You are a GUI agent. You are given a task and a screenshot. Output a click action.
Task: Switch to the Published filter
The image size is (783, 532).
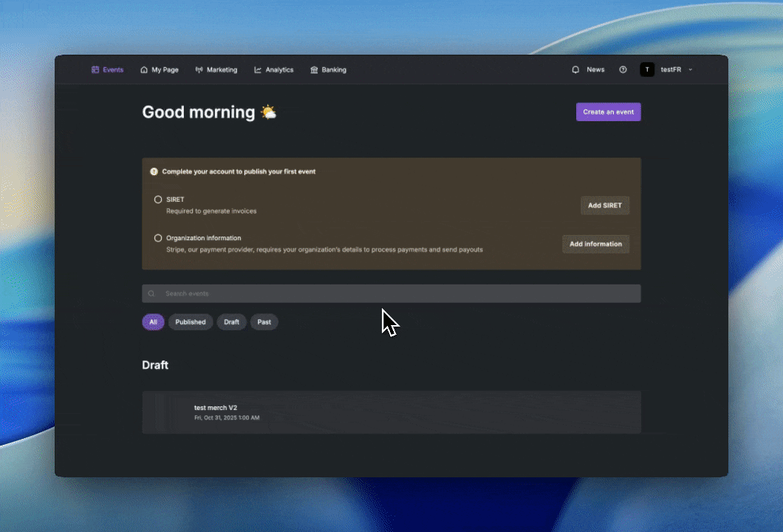(x=191, y=322)
